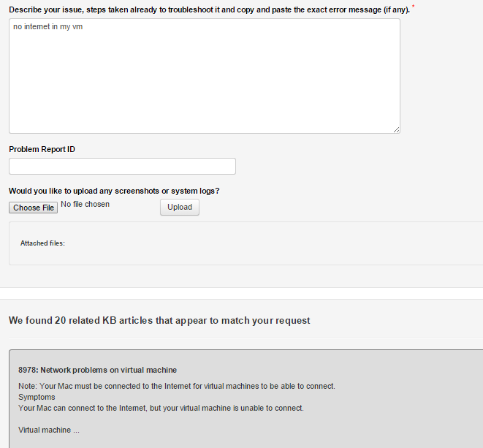Screen dimensions: 483x448
Task: Click the 'Your Mac can connect' summary line
Action: pos(161,408)
